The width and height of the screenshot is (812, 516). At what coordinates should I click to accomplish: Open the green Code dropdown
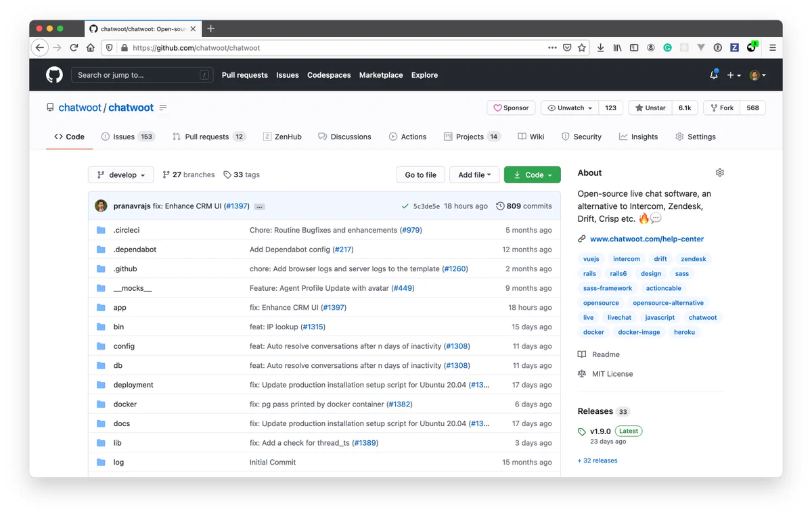(532, 174)
